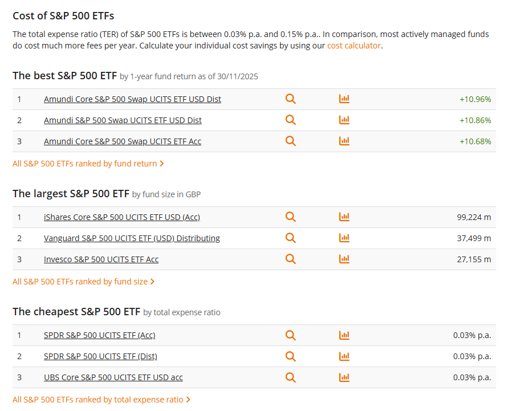Click magnifier icon for Invesco S&P 500 Acc
Screen dimensions: 532x411
291,259
